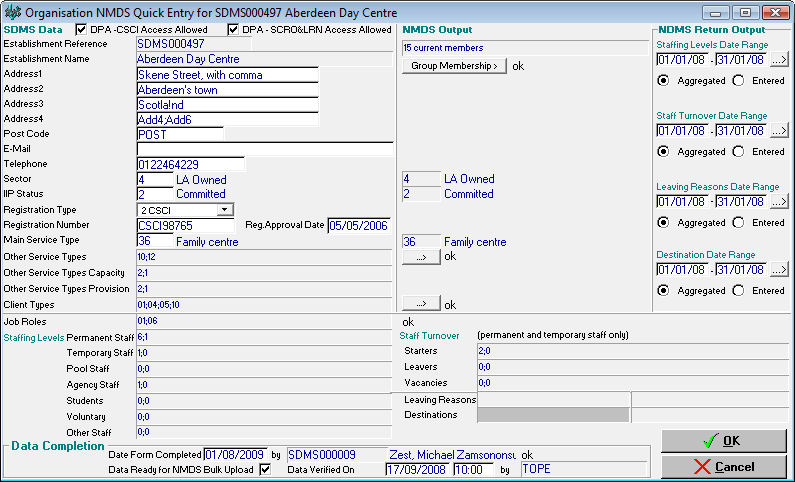Click the greyed Destinations value field
The height and width of the screenshot is (482, 795).
pyautogui.click(x=553, y=415)
